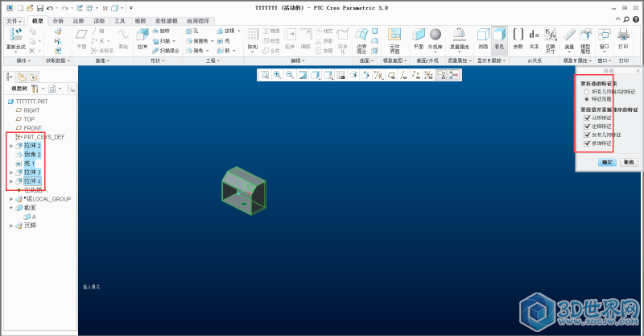644x336 pixels.
Task: Expand 组LOCAL_GROUP node
Action: 11,199
